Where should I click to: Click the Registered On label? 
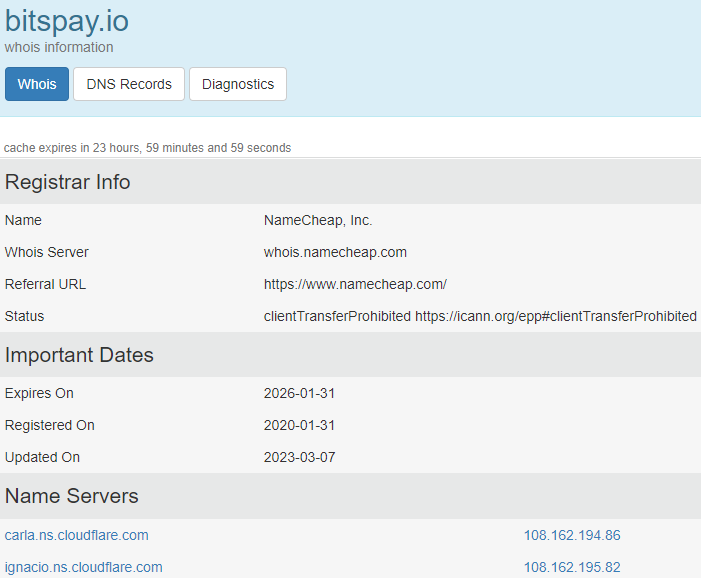[50, 425]
